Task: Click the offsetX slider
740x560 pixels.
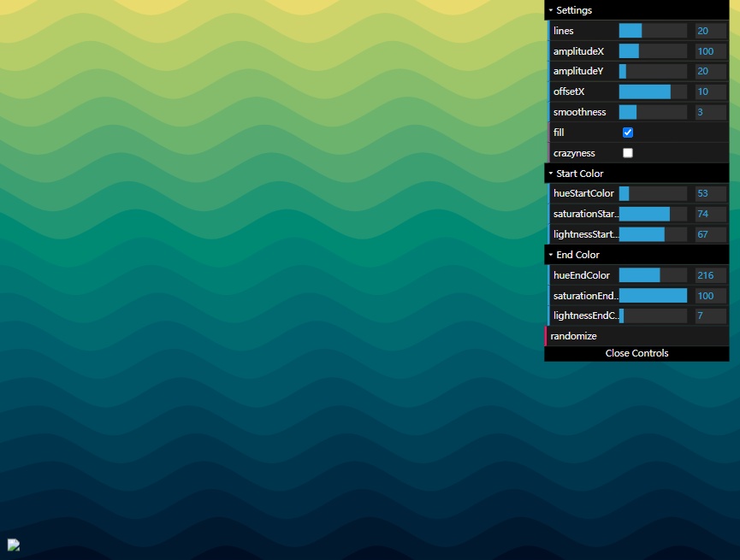Action: pos(653,91)
